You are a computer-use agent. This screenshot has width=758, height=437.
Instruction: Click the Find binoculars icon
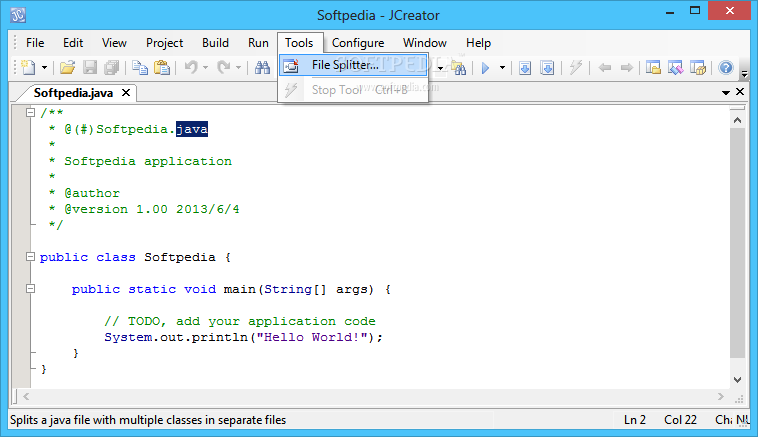coord(262,67)
